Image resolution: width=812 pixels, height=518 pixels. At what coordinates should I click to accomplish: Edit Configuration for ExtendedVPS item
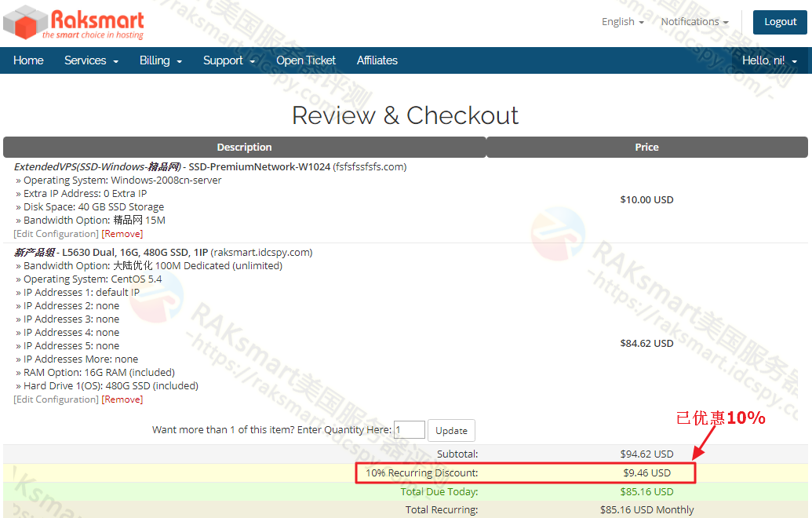pyautogui.click(x=56, y=234)
